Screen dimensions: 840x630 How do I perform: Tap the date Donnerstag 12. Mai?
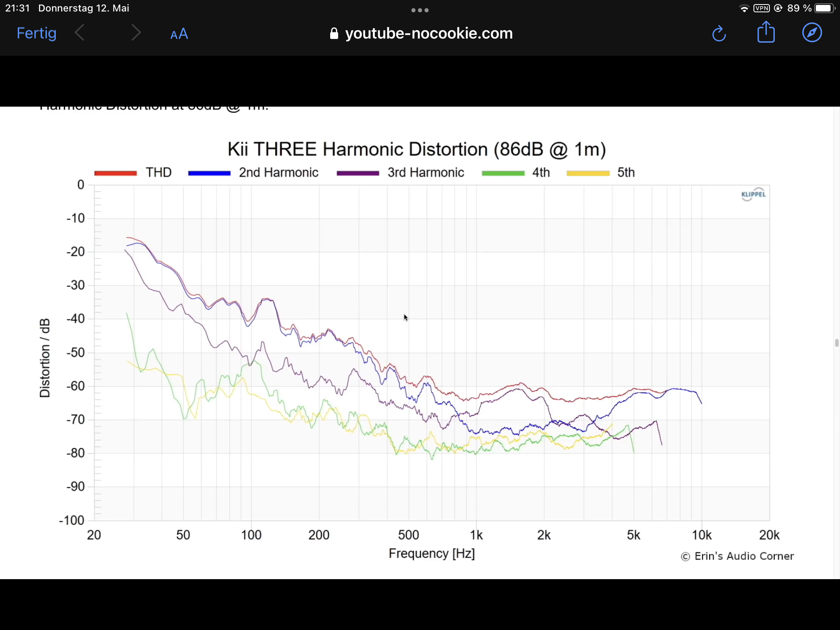pyautogui.click(x=84, y=8)
